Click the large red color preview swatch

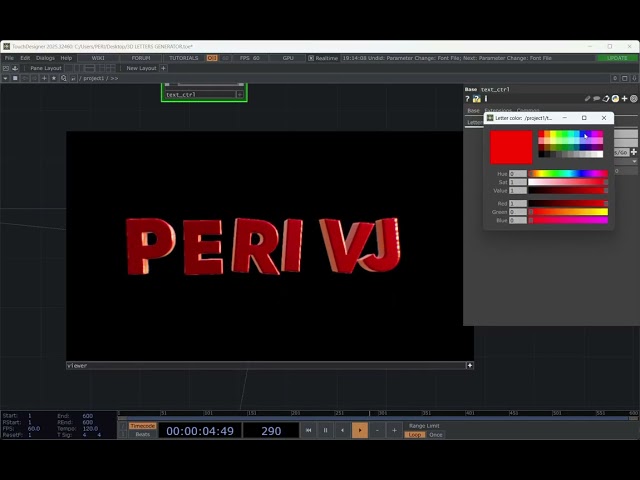(x=511, y=147)
